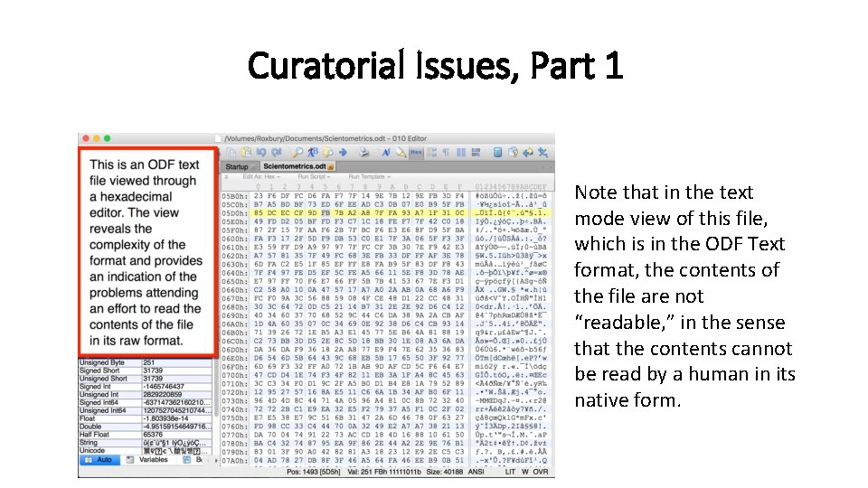Select the Unsigned Byte row value 251
Screen dimensions: 868x488
tap(177, 362)
